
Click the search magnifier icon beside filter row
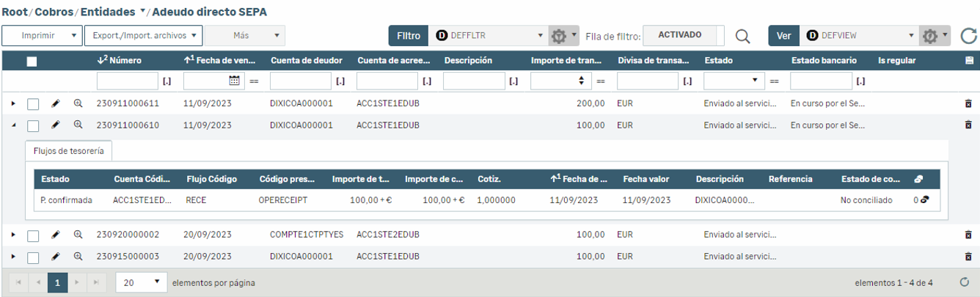[x=743, y=36]
